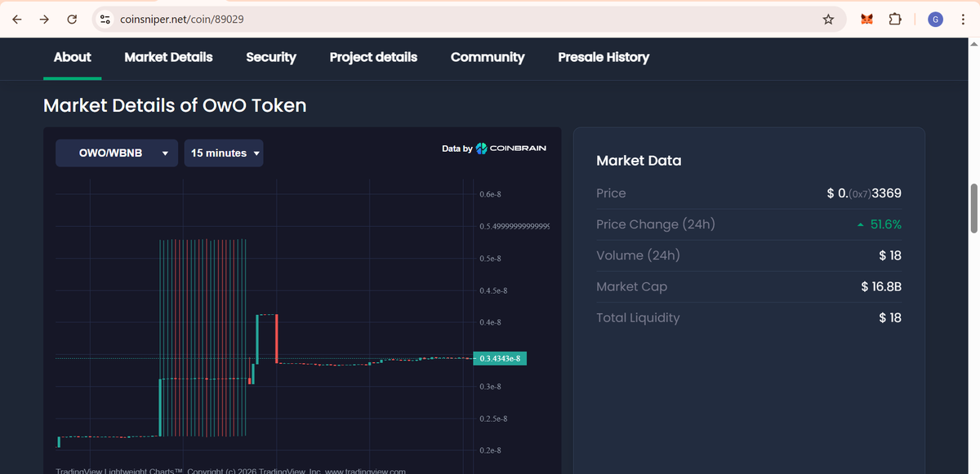Image resolution: width=980 pixels, height=474 pixels.
Task: Open the Chrome profile avatar G
Action: [935, 19]
